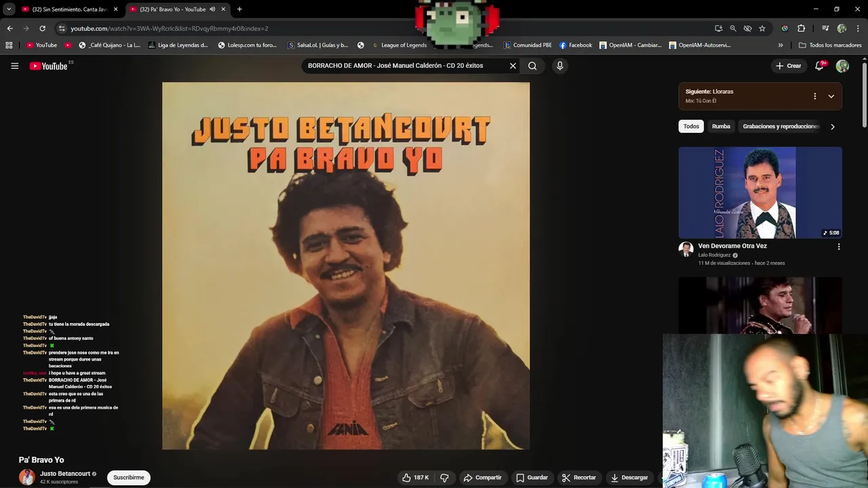Open the YouTube guide hamburger menu
The height and width of the screenshot is (488, 868).
coord(14,66)
